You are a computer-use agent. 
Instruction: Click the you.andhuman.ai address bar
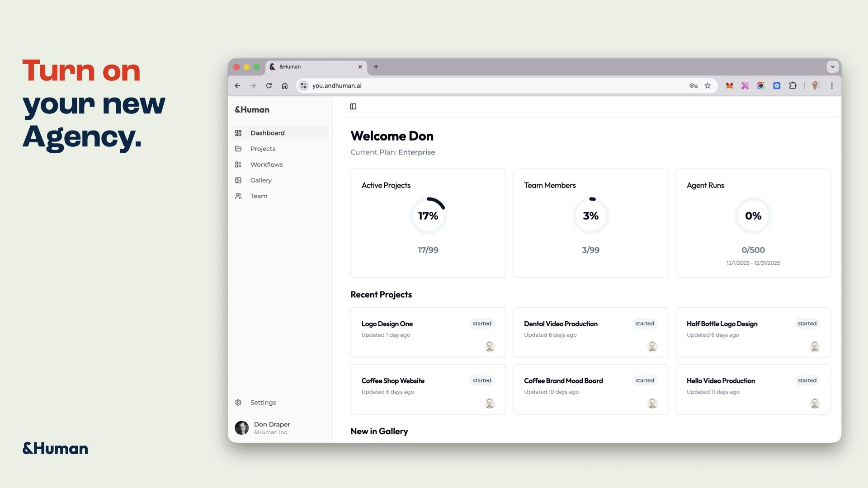point(452,85)
